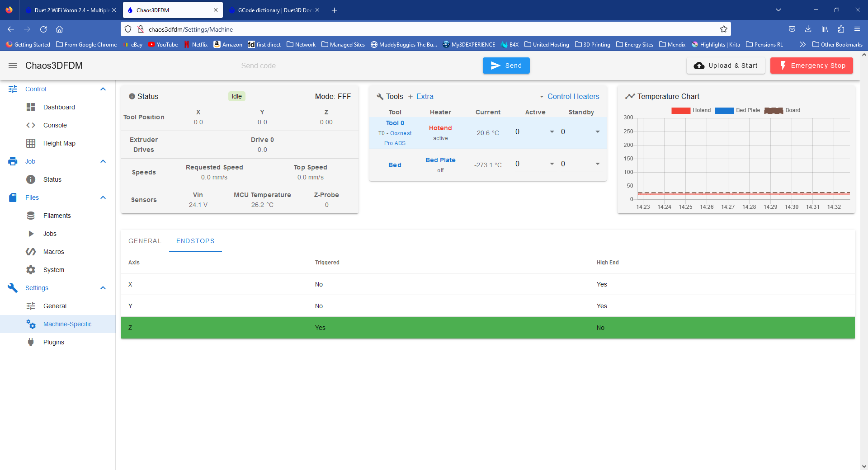Viewport: 868px width, 470px height.
Task: Open the Firefox extensions icon
Action: (x=841, y=29)
